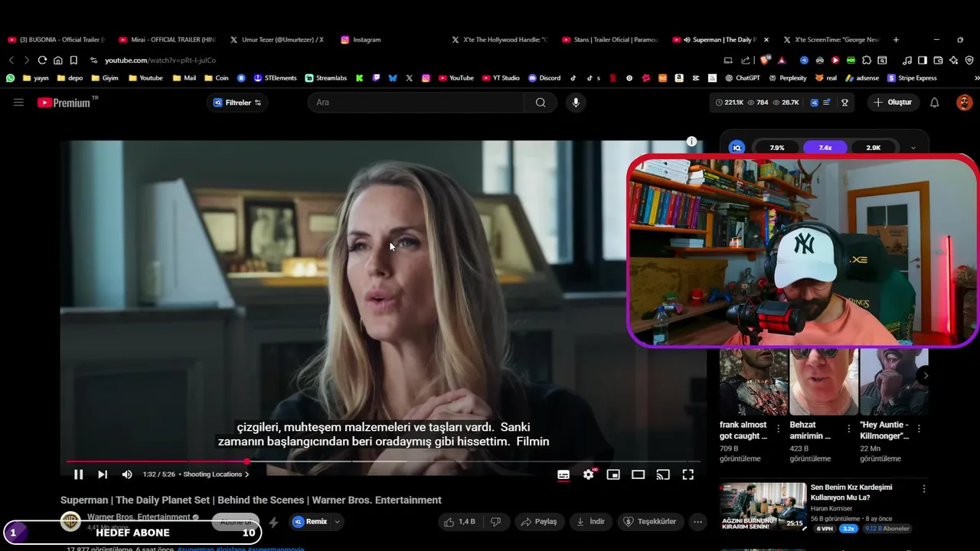Expand the vidIQ stats panel chevron

913,148
